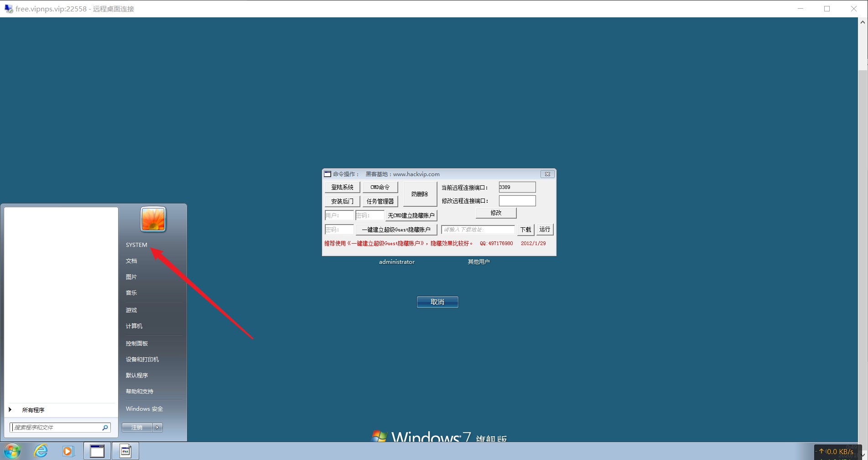Maximize the remote desktop connection window
Viewport: 868px width, 460px height.
tap(827, 9)
